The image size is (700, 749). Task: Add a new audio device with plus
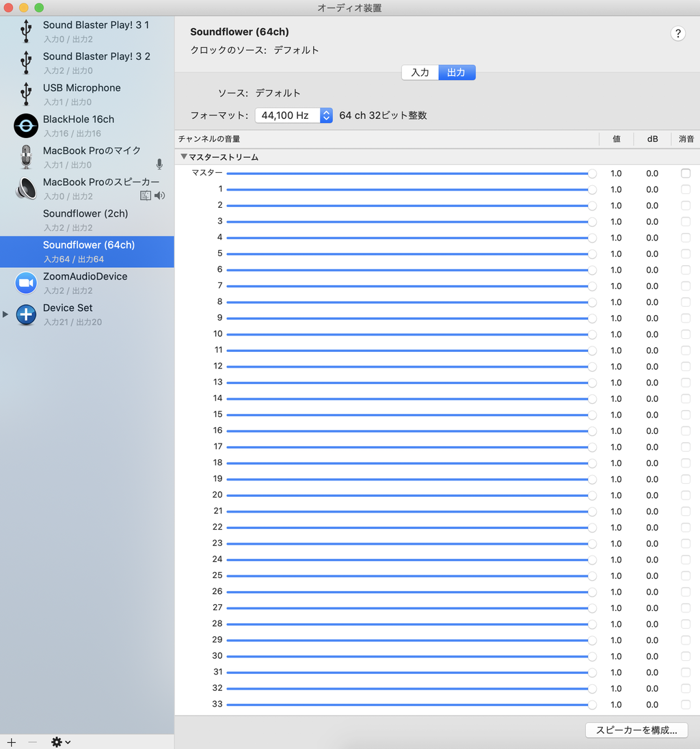pos(12,742)
